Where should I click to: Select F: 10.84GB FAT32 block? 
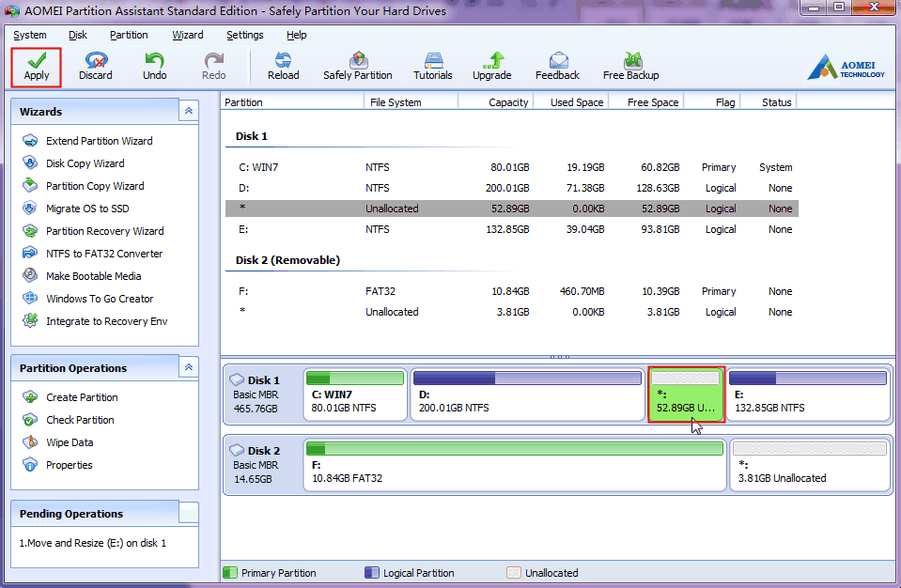(x=515, y=466)
